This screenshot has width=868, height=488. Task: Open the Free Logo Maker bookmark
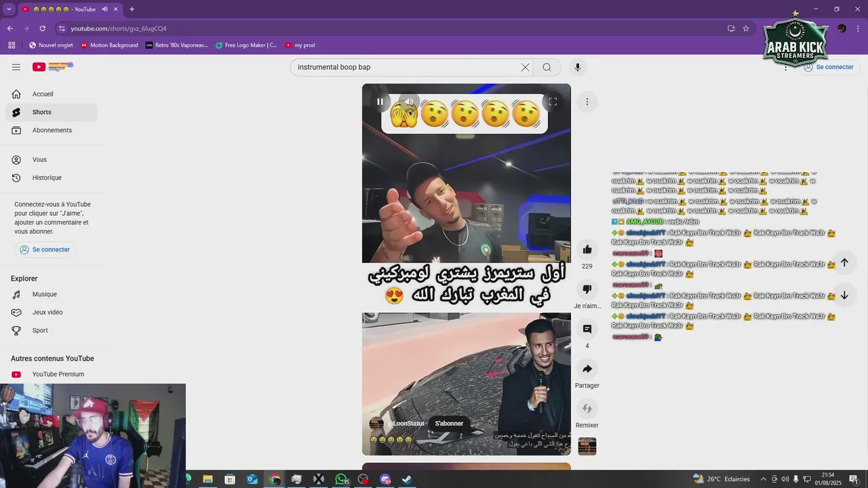[x=246, y=45]
